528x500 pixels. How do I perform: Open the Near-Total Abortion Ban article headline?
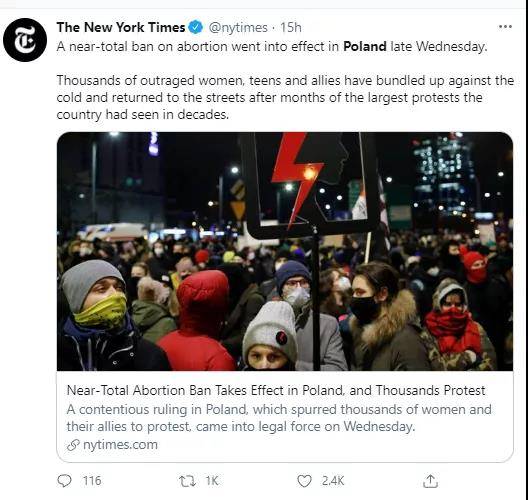point(276,391)
